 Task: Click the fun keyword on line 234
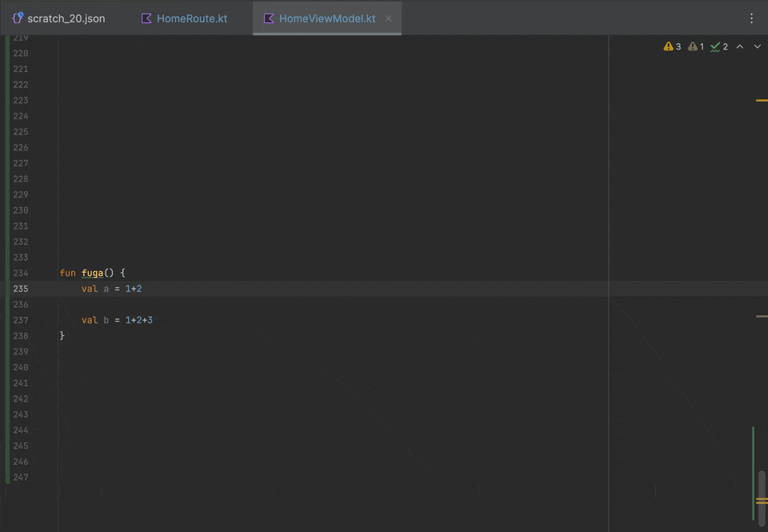(67, 273)
